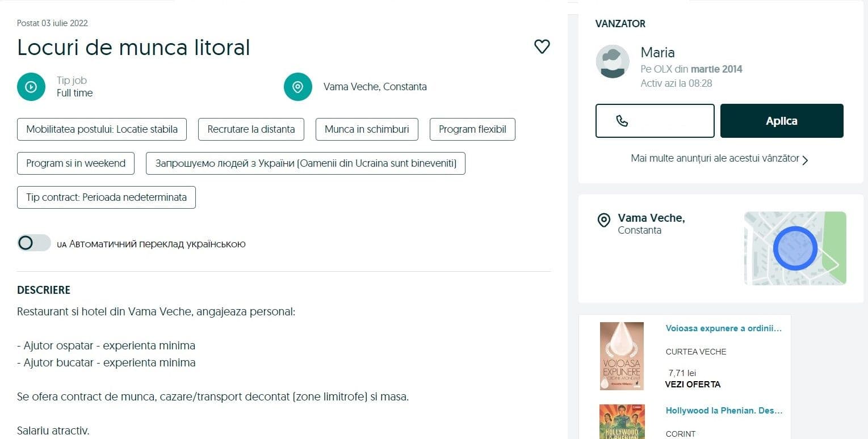Viewport: 868px width, 439px height.
Task: Expand more listings from this seller
Action: [719, 159]
